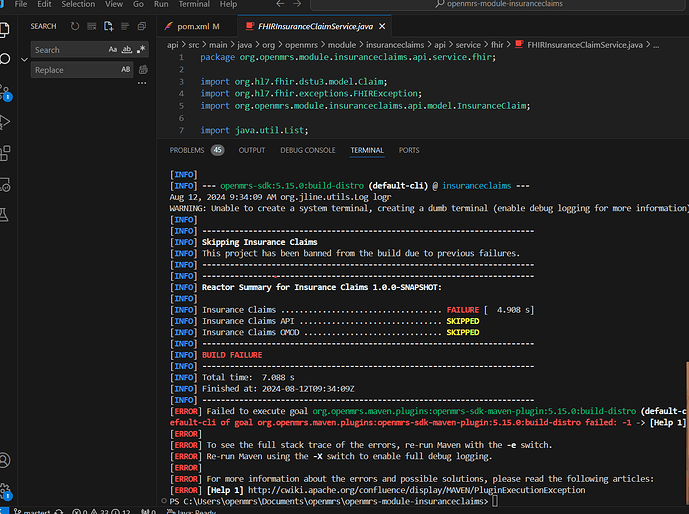The image size is (689, 514).
Task: Select FHIRInsuranceClaimService.java editor tab
Action: pyautogui.click(x=315, y=26)
